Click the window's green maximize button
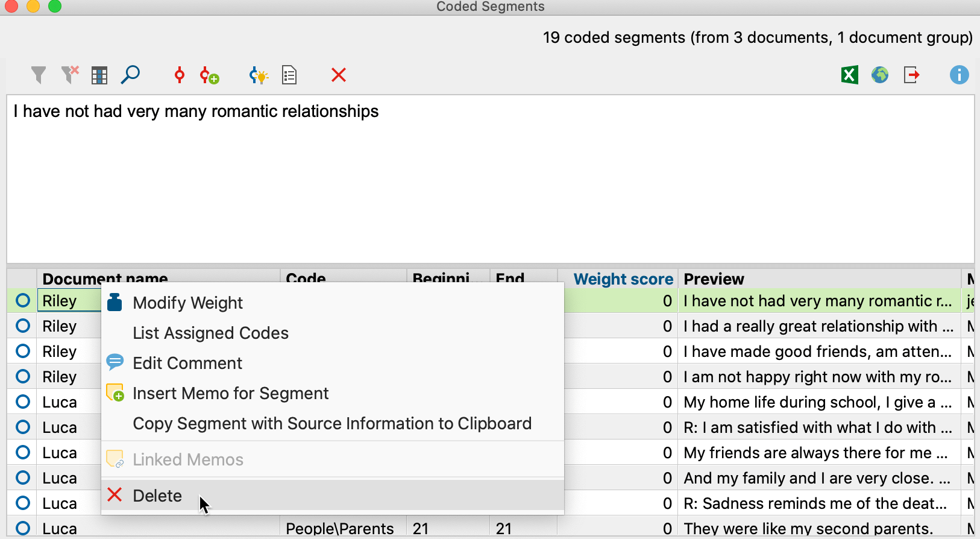This screenshot has height=539, width=980. click(55, 6)
